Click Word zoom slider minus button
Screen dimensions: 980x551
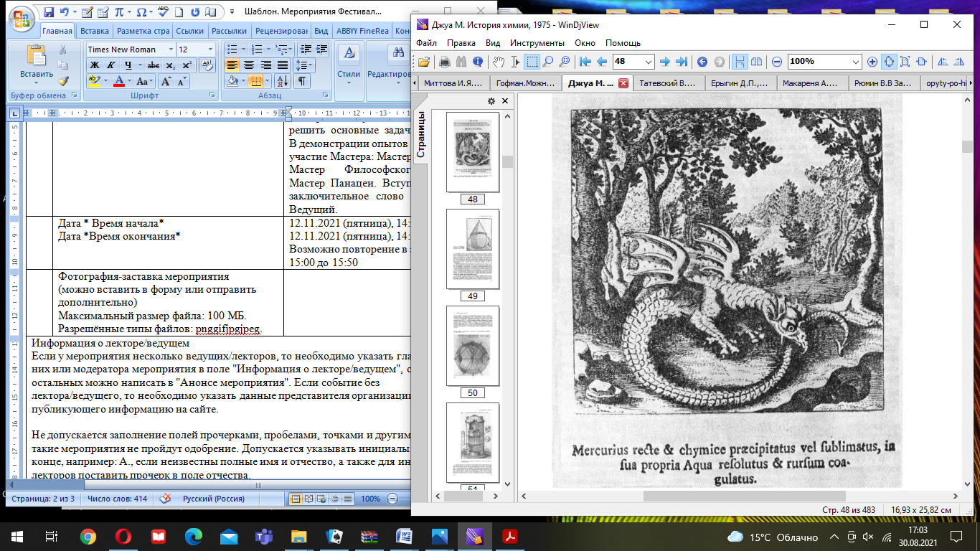(392, 499)
